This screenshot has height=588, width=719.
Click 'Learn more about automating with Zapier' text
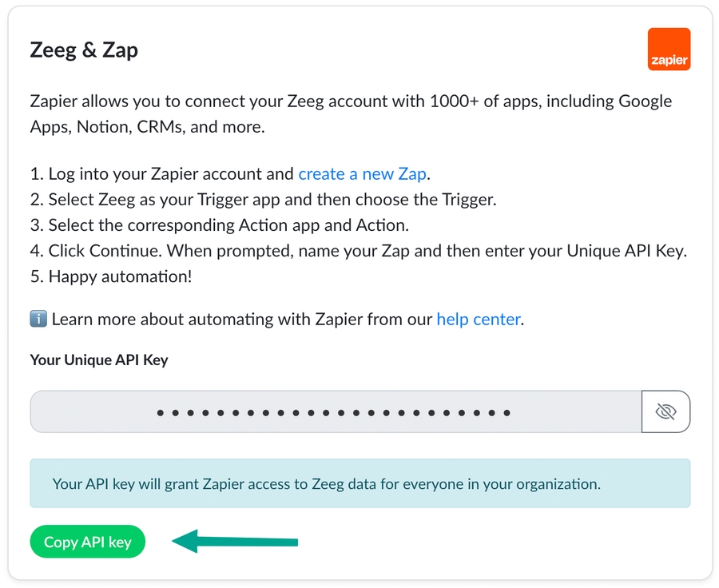tap(240, 320)
